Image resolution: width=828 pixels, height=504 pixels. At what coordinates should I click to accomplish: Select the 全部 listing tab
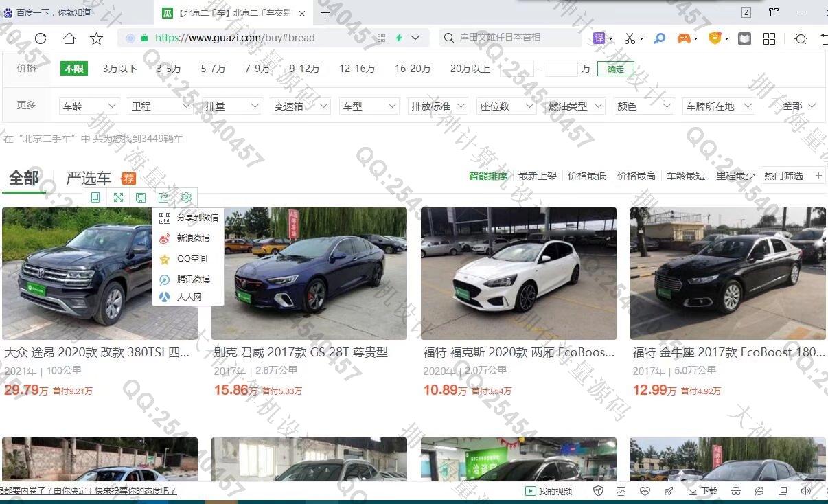(x=23, y=178)
